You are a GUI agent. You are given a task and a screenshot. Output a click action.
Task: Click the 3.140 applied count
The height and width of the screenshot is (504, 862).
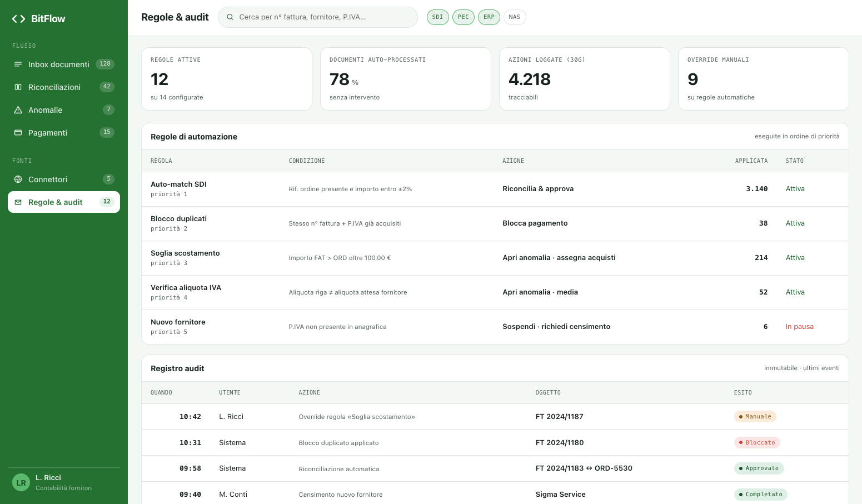tap(756, 189)
